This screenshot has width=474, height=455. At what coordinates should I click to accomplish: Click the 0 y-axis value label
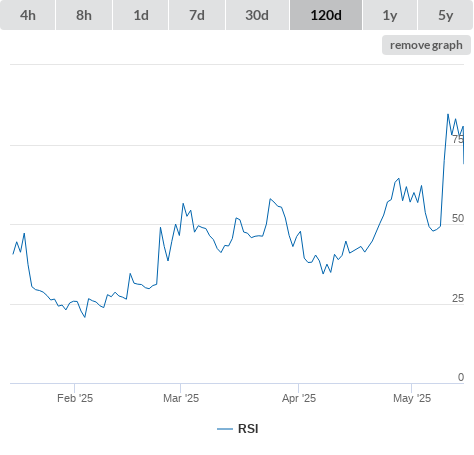(461, 377)
